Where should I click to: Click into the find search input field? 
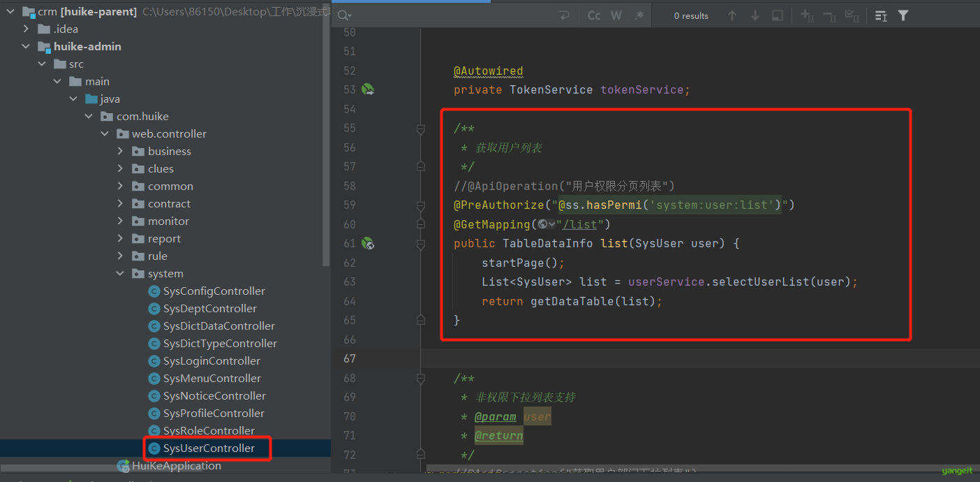[454, 15]
